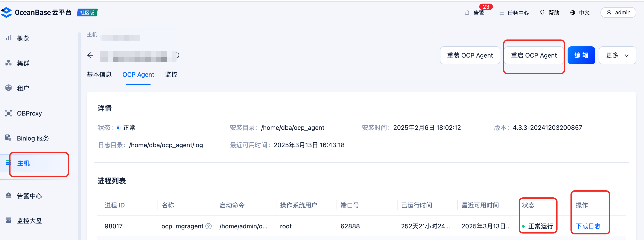Click the 进程 ID column header
This screenshot has width=644, height=240.
pos(114,205)
